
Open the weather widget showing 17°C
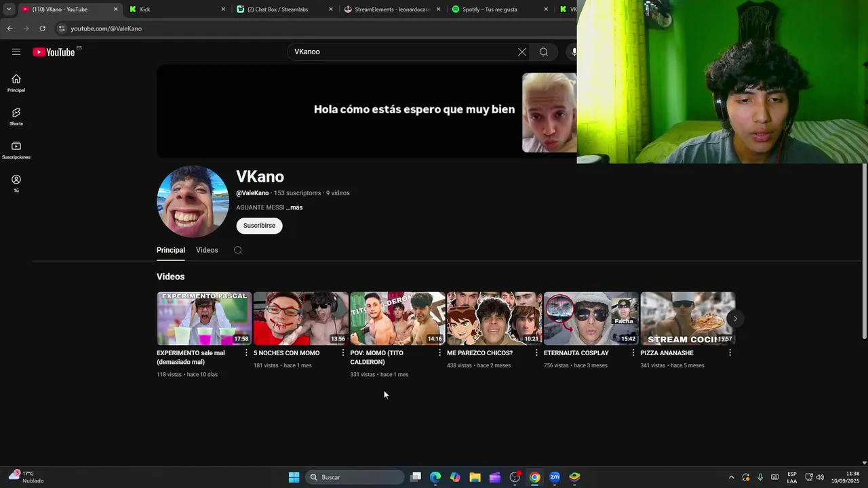click(27, 477)
